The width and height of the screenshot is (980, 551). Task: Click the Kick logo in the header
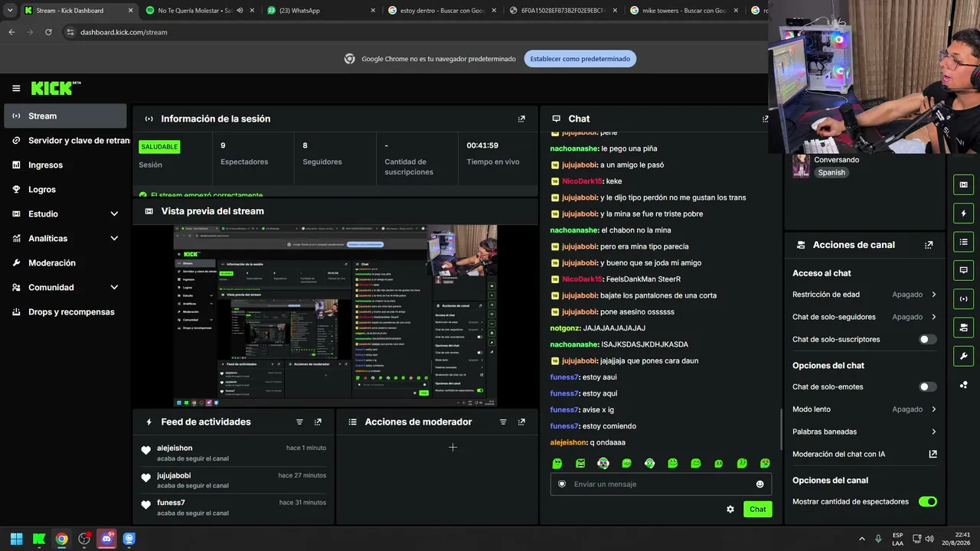click(56, 88)
